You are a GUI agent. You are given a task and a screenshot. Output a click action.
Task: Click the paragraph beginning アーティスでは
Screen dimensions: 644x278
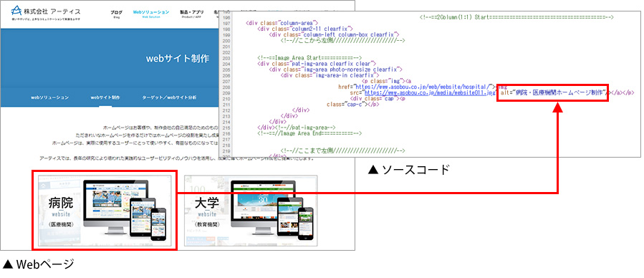click(x=177, y=158)
